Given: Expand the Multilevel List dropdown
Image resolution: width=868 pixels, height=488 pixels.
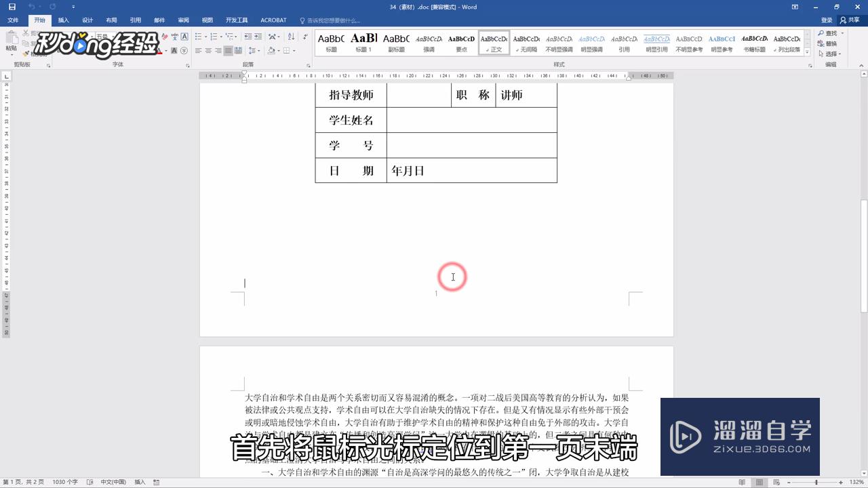Looking at the screenshot, I should (236, 37).
